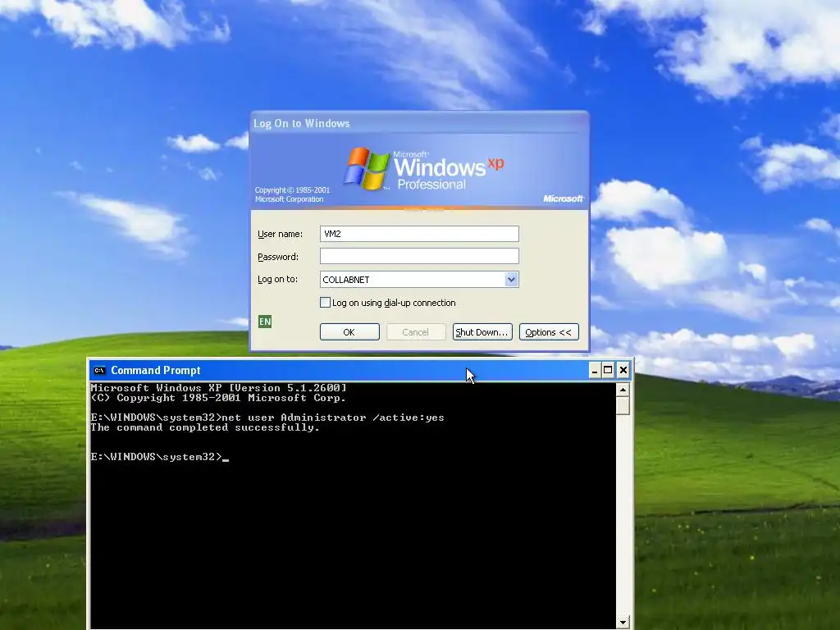Viewport: 840px width, 630px height.
Task: Maximize the Command Prompt window
Action: click(x=608, y=370)
